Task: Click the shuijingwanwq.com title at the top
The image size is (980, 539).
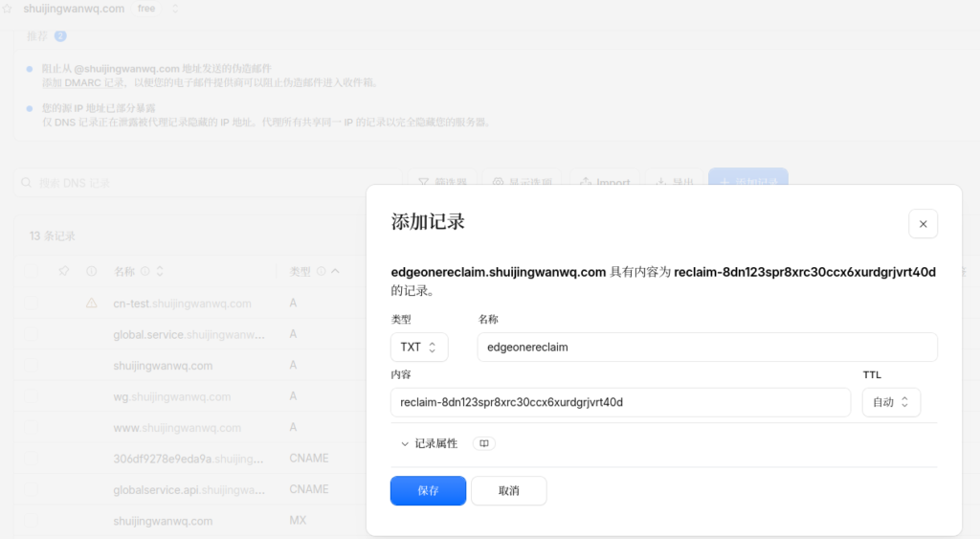Action: (x=74, y=9)
